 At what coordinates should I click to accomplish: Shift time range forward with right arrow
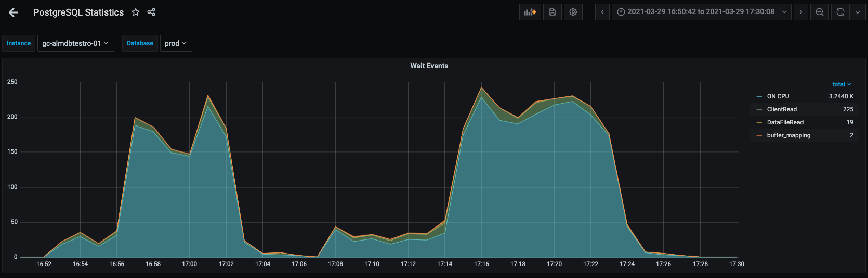point(800,12)
